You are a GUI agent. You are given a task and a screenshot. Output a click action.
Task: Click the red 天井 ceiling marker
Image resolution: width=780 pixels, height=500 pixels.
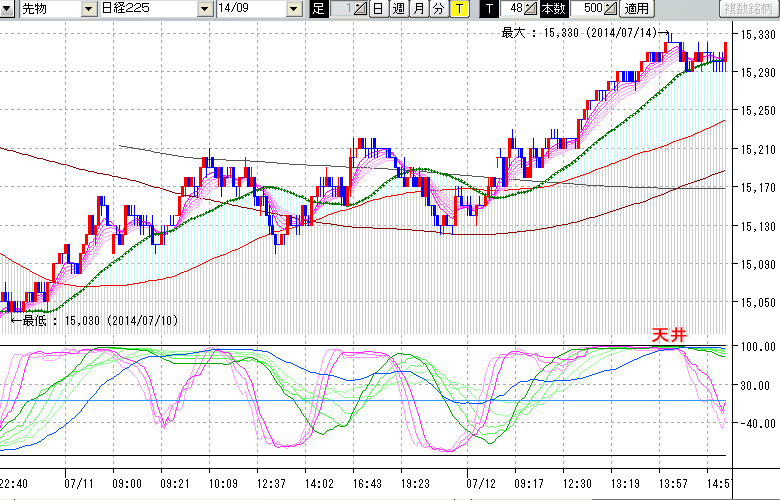[668, 337]
